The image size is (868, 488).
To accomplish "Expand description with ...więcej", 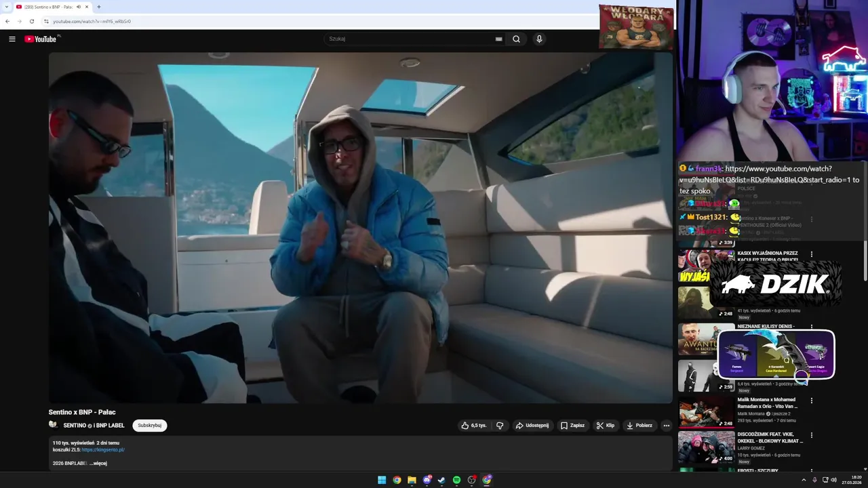I will pos(98,464).
